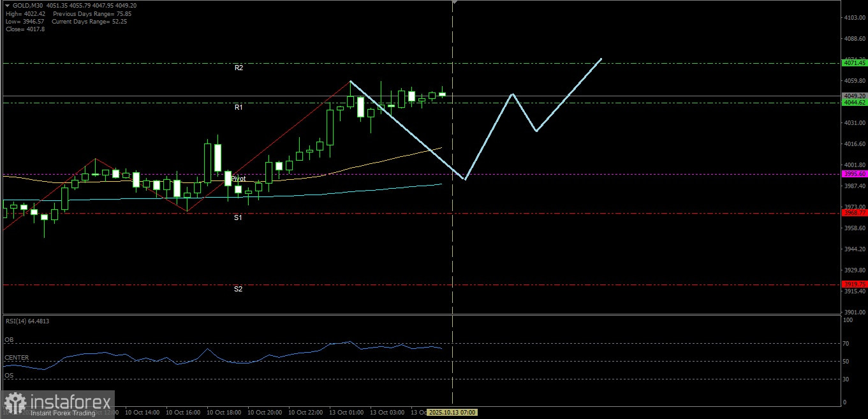
Task: Click the grey 4049.20 current price tag
Action: point(854,96)
